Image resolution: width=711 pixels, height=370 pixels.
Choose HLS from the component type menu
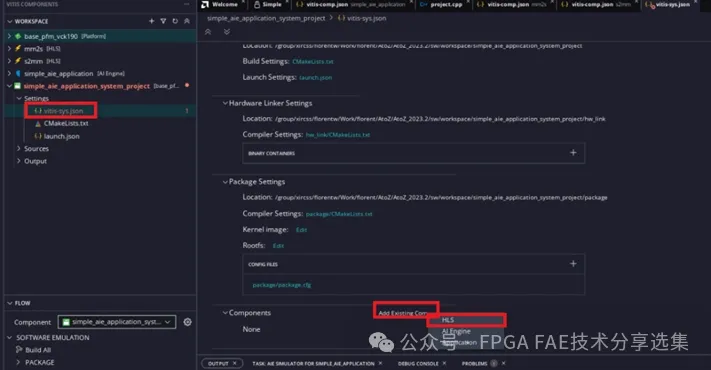click(x=467, y=320)
